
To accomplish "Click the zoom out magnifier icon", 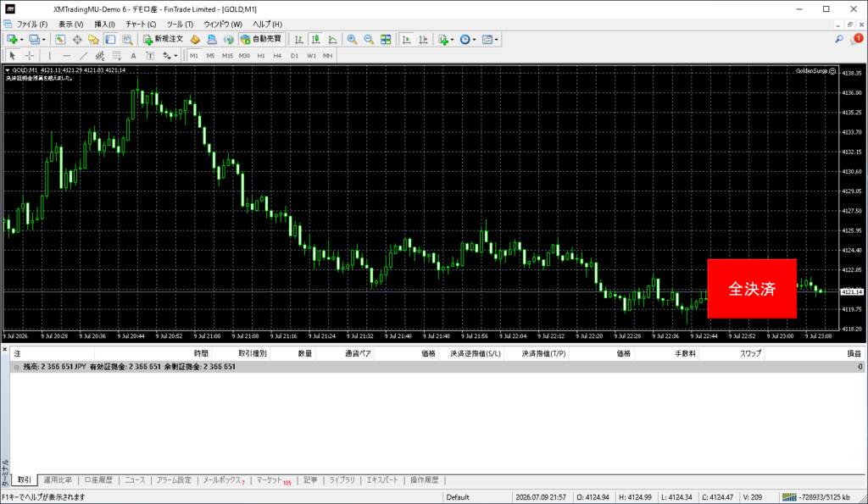I will tap(369, 39).
